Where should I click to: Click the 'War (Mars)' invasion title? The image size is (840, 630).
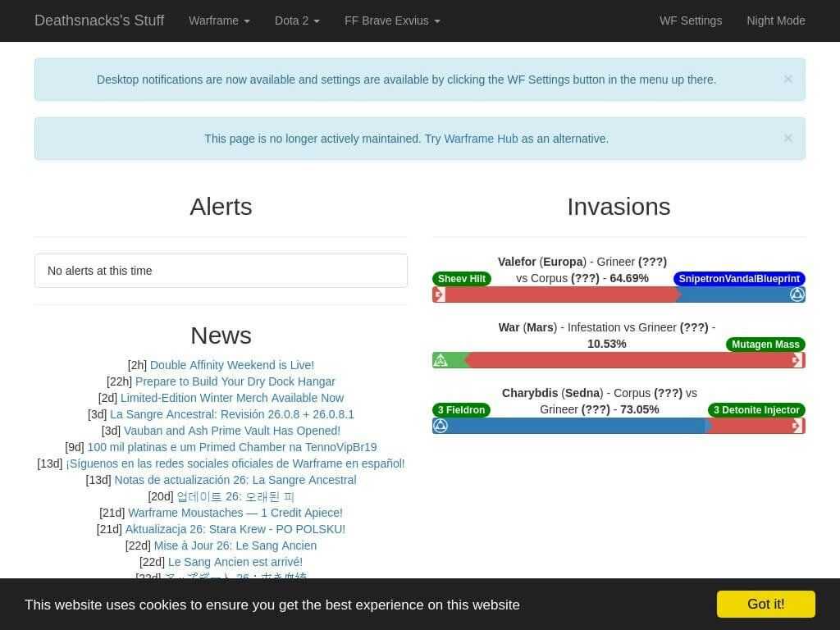pyautogui.click(x=527, y=327)
